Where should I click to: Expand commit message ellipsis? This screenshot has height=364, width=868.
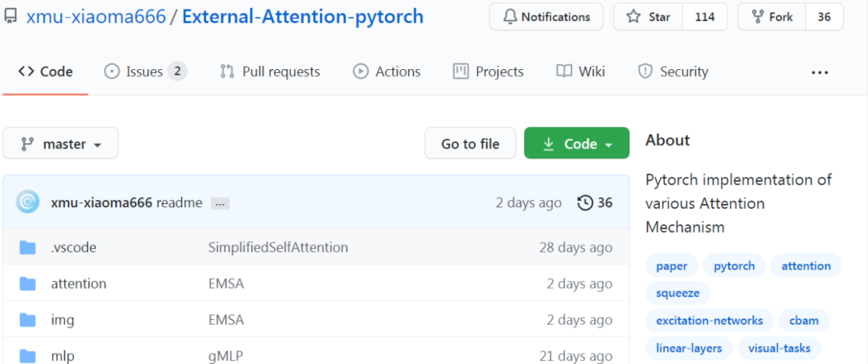point(219,203)
